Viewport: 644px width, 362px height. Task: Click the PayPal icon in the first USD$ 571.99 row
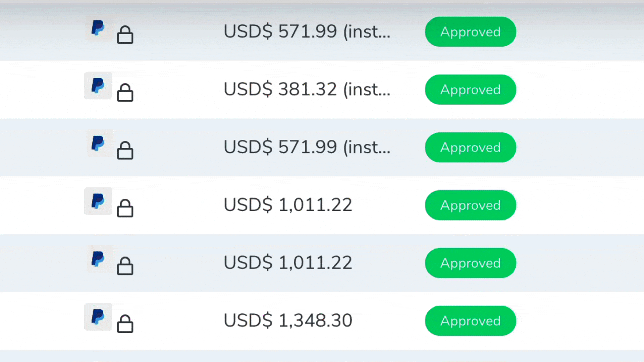(x=98, y=28)
